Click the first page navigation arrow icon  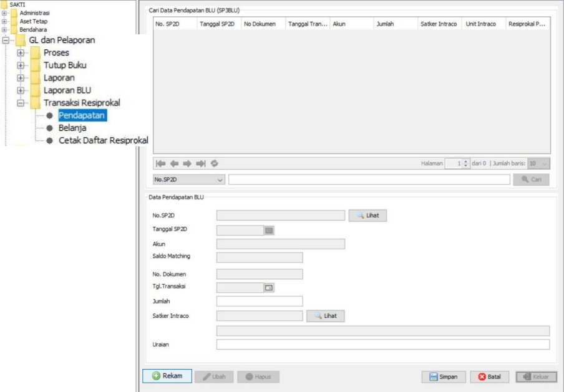[x=160, y=163]
